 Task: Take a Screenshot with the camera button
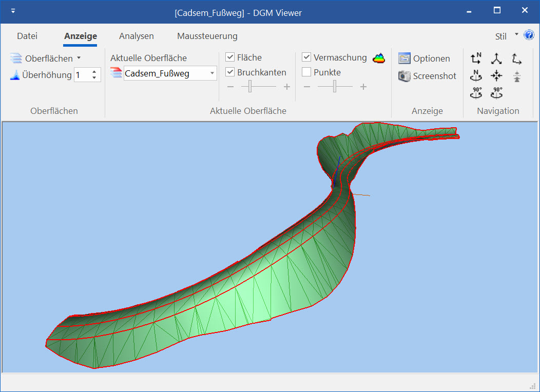(x=427, y=76)
